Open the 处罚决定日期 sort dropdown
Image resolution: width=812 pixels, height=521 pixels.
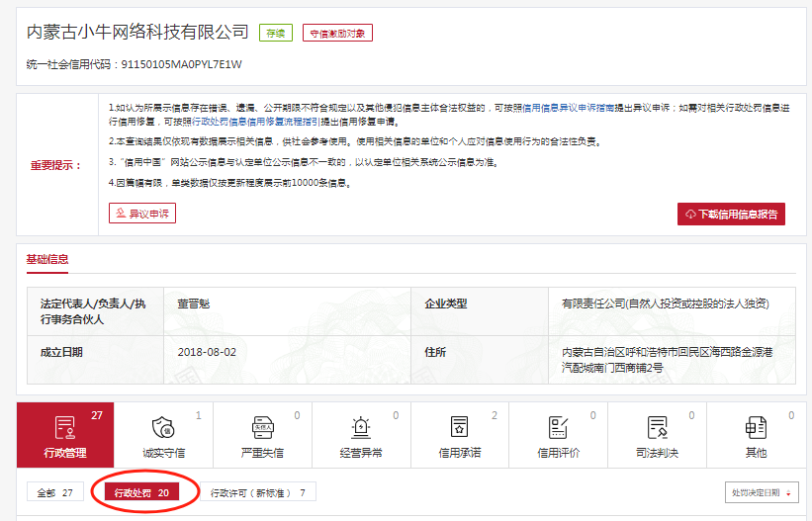coord(762,492)
